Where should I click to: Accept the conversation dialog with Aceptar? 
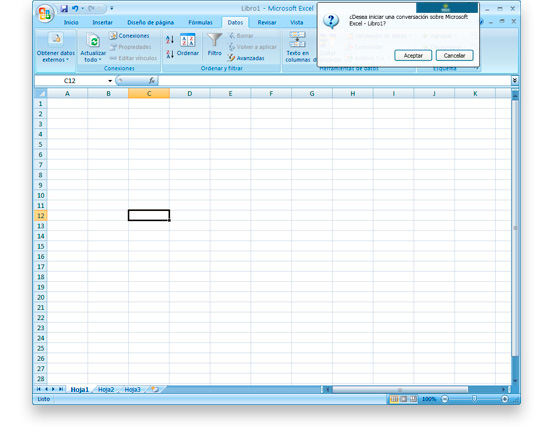click(x=413, y=55)
